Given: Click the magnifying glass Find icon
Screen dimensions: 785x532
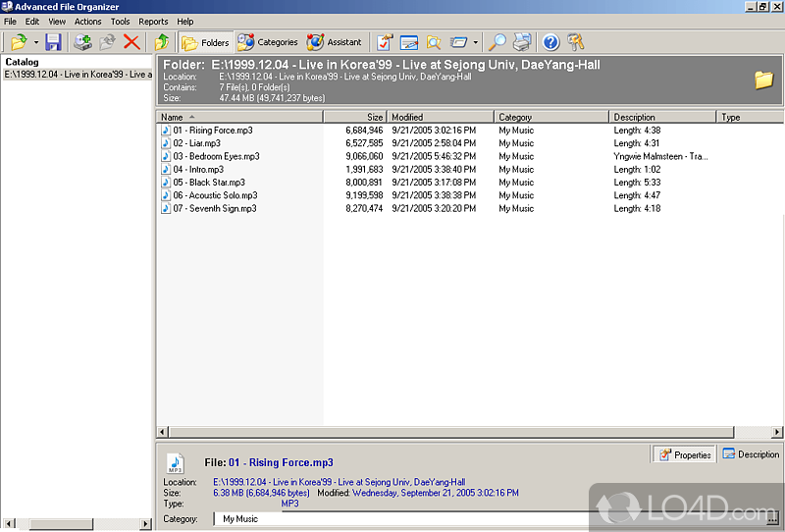Looking at the screenshot, I should point(497,42).
